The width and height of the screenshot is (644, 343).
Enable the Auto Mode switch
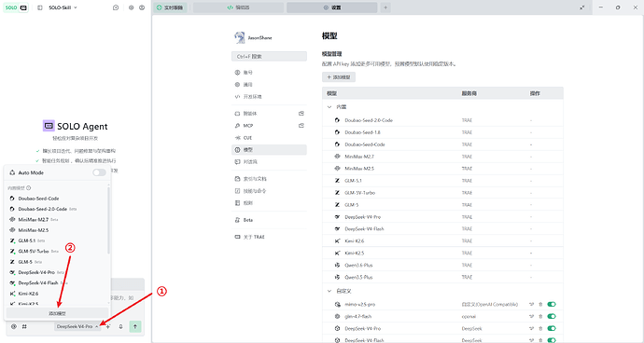pyautogui.click(x=99, y=172)
